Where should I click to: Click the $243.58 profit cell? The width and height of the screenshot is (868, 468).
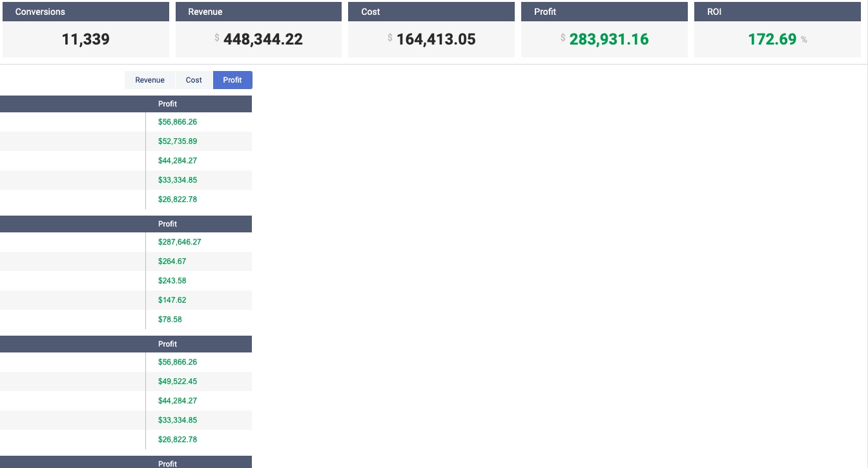click(172, 281)
